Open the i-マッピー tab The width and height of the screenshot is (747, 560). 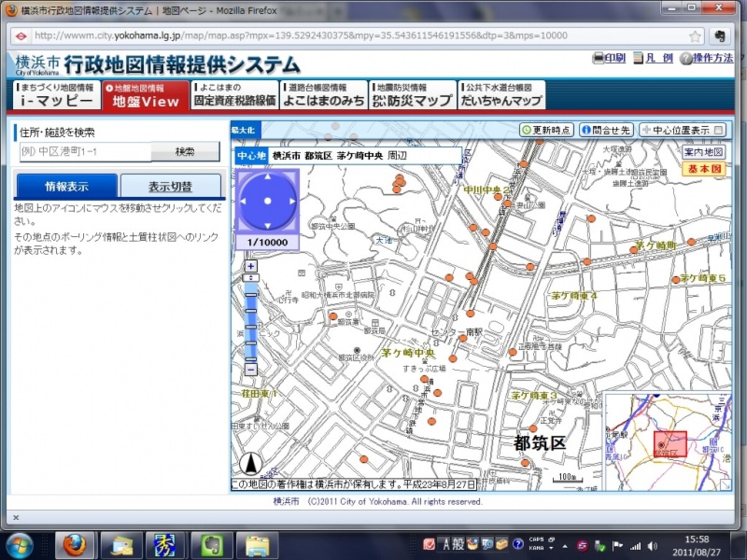pyautogui.click(x=56, y=96)
